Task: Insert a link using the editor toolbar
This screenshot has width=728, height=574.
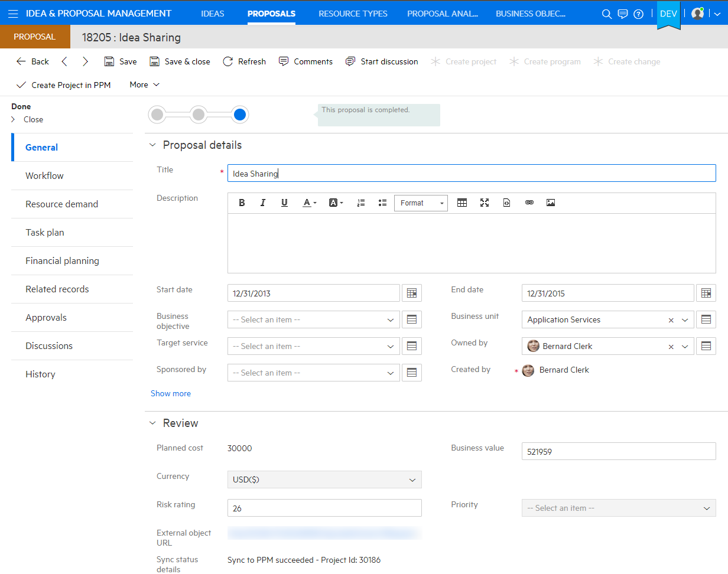Action: click(x=529, y=203)
